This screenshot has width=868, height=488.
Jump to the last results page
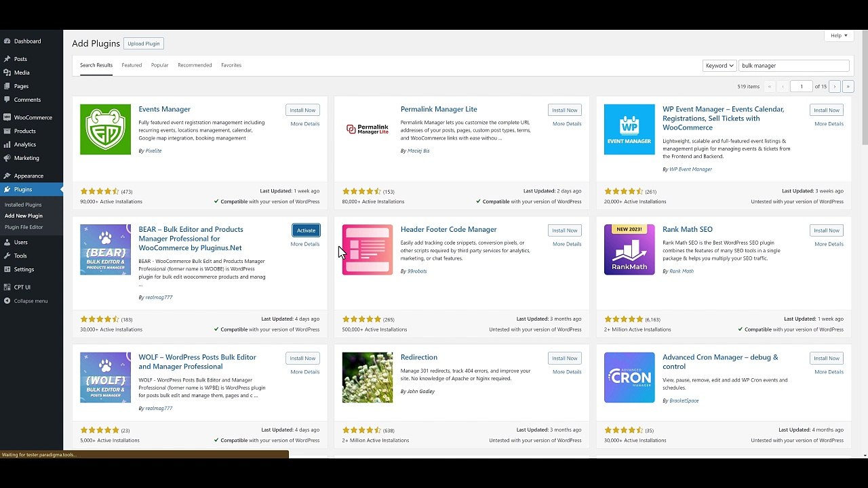point(848,87)
